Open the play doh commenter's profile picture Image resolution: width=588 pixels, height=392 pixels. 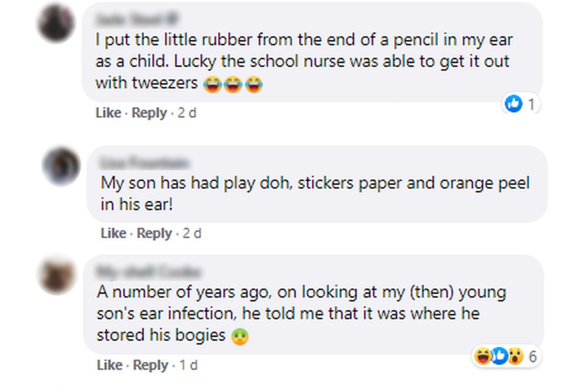[61, 166]
